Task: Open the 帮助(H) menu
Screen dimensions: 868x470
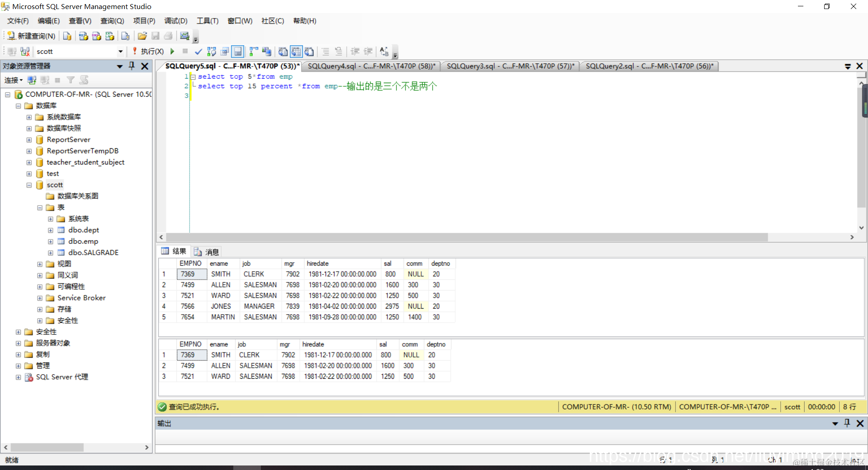Action: click(305, 21)
